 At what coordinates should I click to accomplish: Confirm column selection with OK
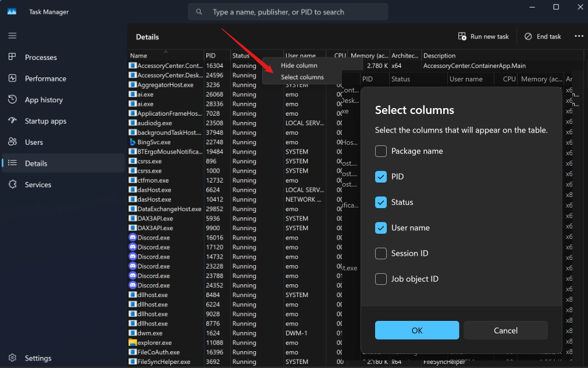417,330
